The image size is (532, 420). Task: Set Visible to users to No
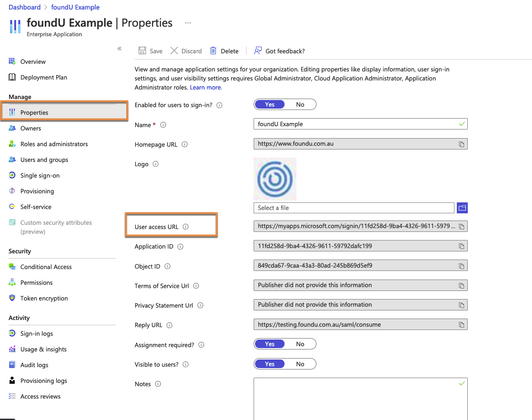(300, 364)
